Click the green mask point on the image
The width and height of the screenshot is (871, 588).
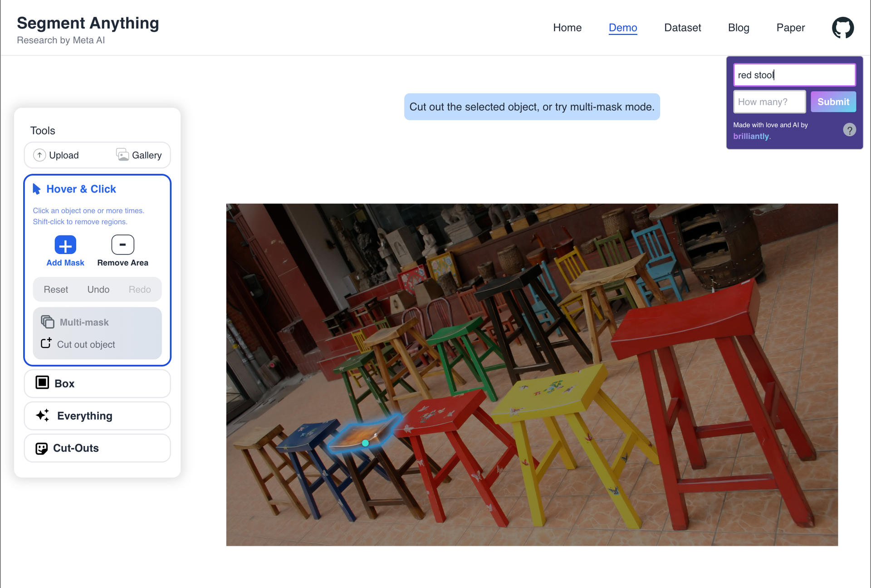click(365, 443)
